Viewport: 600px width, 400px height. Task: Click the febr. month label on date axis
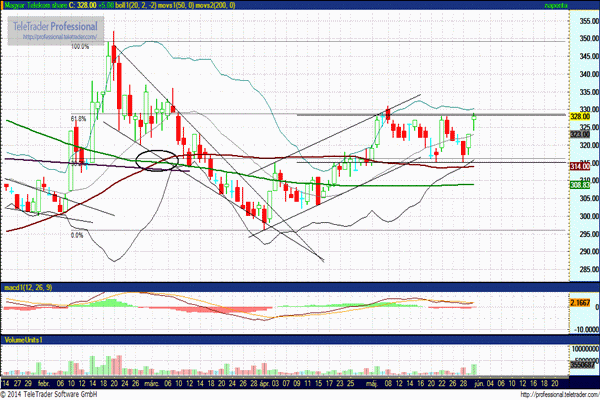tap(44, 383)
